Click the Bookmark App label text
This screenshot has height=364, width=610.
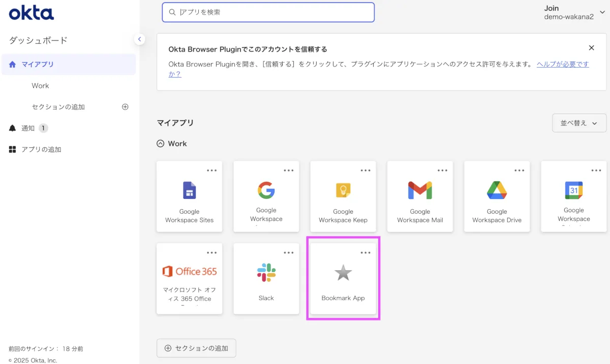pyautogui.click(x=343, y=298)
